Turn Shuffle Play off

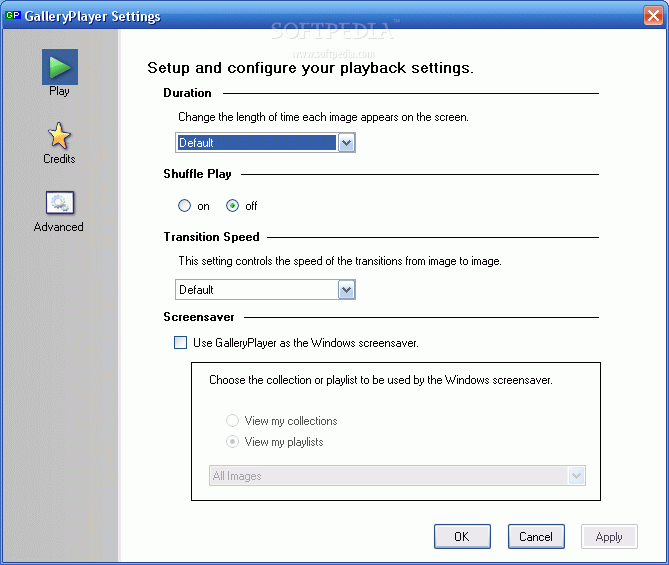coord(232,206)
